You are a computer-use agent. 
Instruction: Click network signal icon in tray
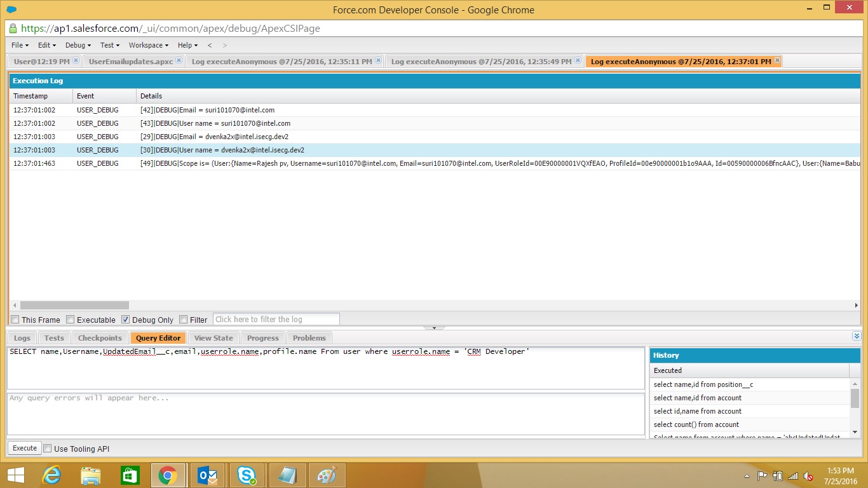pos(792,476)
